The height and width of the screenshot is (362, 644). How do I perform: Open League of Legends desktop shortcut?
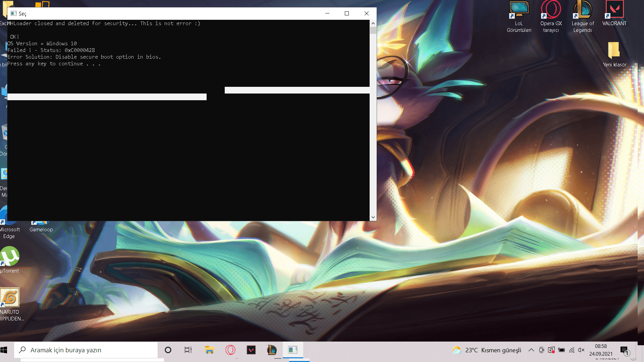(x=583, y=16)
